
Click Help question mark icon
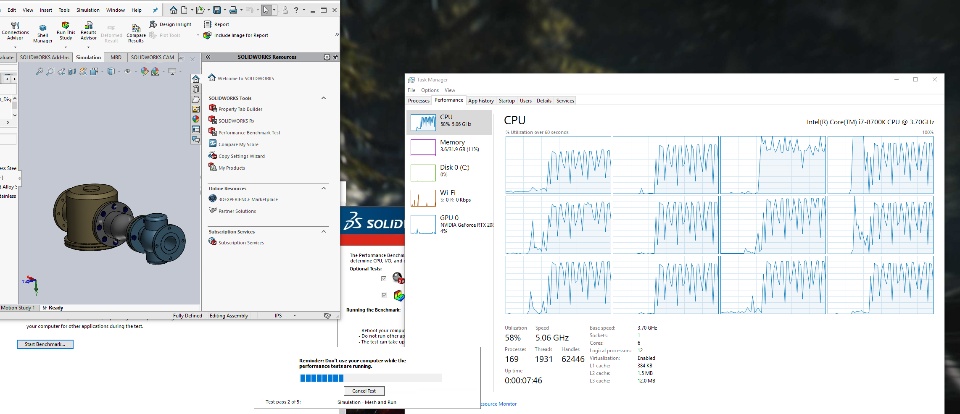pyautogui.click(x=296, y=10)
